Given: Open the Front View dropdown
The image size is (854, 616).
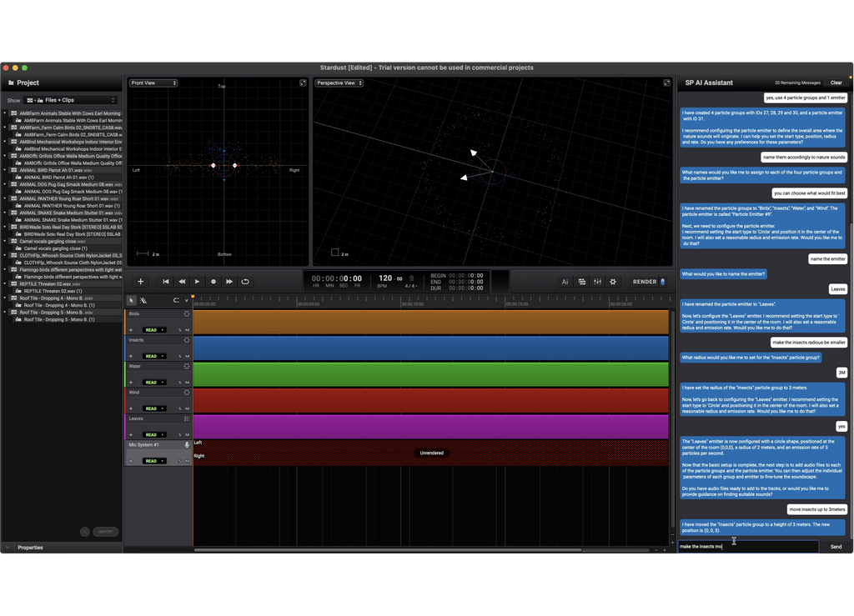Looking at the screenshot, I should 153,83.
